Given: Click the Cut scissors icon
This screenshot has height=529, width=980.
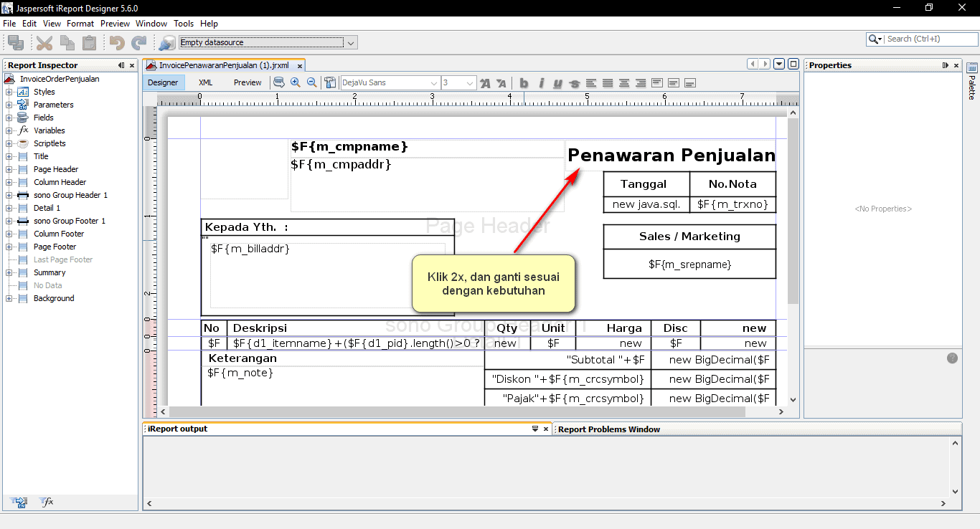Looking at the screenshot, I should (44, 43).
